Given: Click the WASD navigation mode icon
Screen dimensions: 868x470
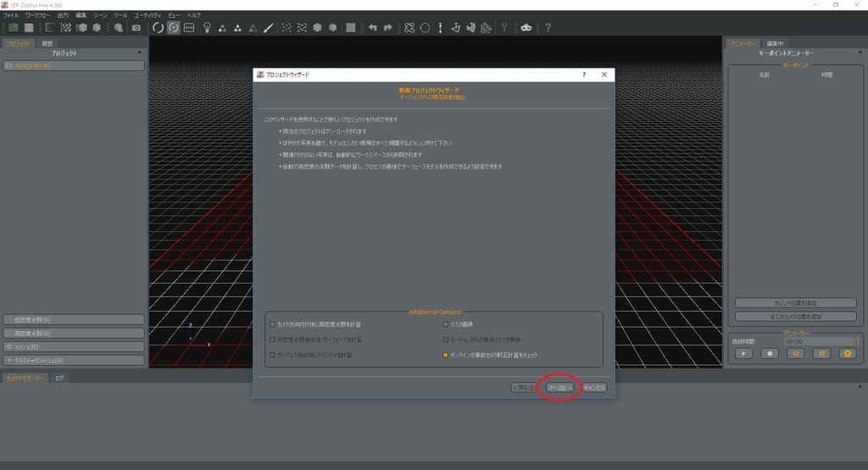Looking at the screenshot, I should (x=189, y=28).
